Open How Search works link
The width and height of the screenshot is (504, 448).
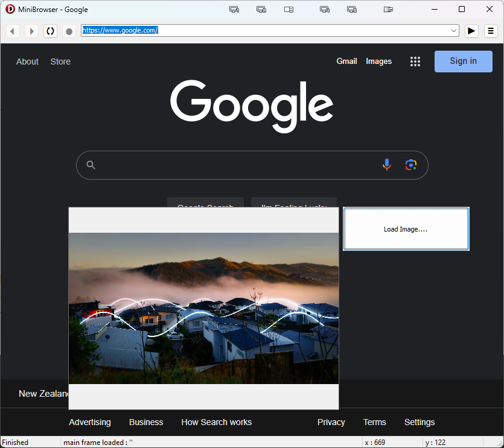216,422
